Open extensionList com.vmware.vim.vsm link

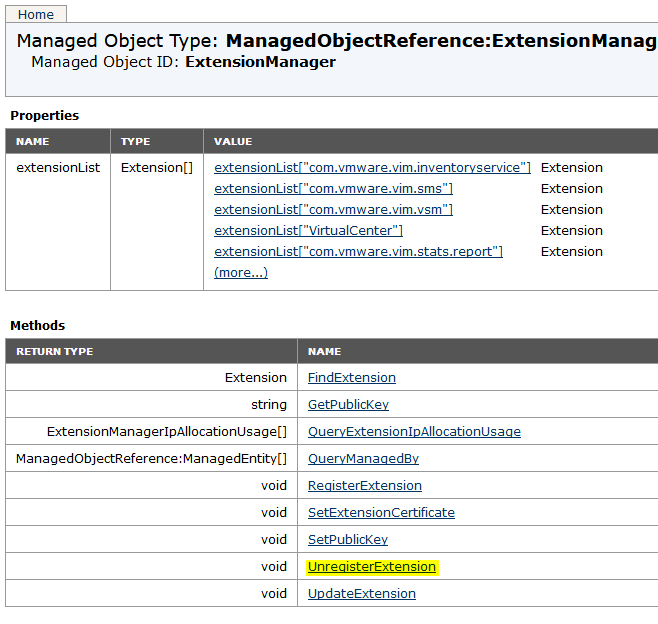[x=333, y=210]
